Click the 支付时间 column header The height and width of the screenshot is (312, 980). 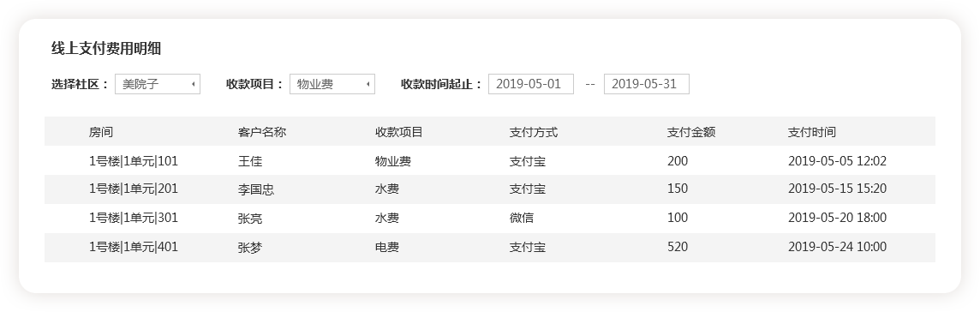811,132
